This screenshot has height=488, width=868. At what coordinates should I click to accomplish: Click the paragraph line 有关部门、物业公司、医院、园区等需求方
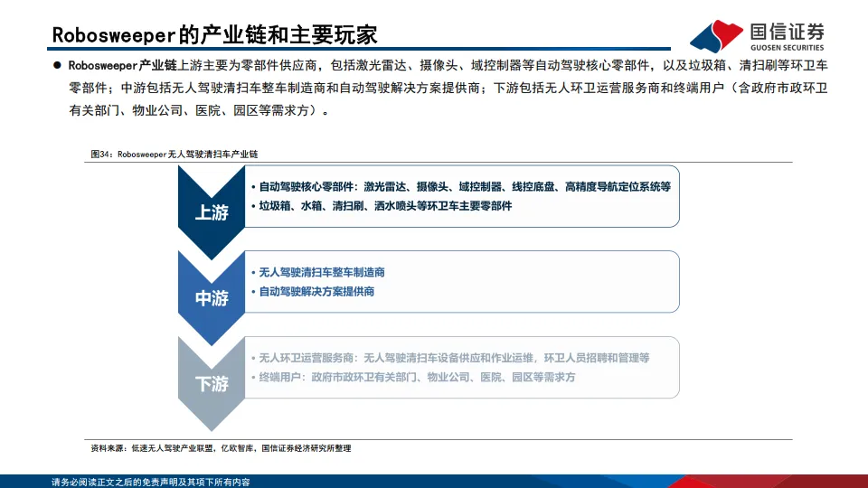(199, 110)
